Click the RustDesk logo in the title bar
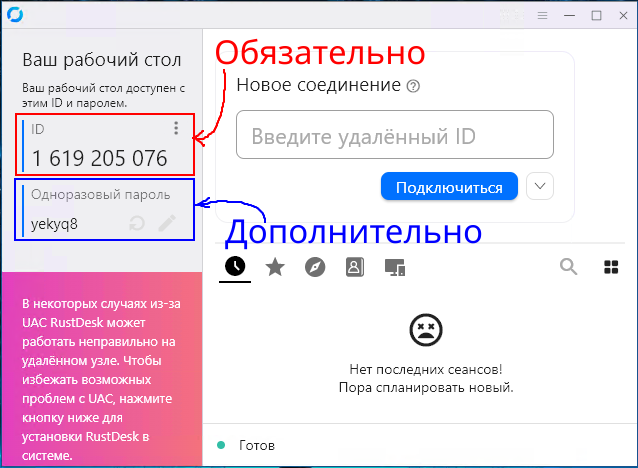The image size is (638, 468). (14, 15)
